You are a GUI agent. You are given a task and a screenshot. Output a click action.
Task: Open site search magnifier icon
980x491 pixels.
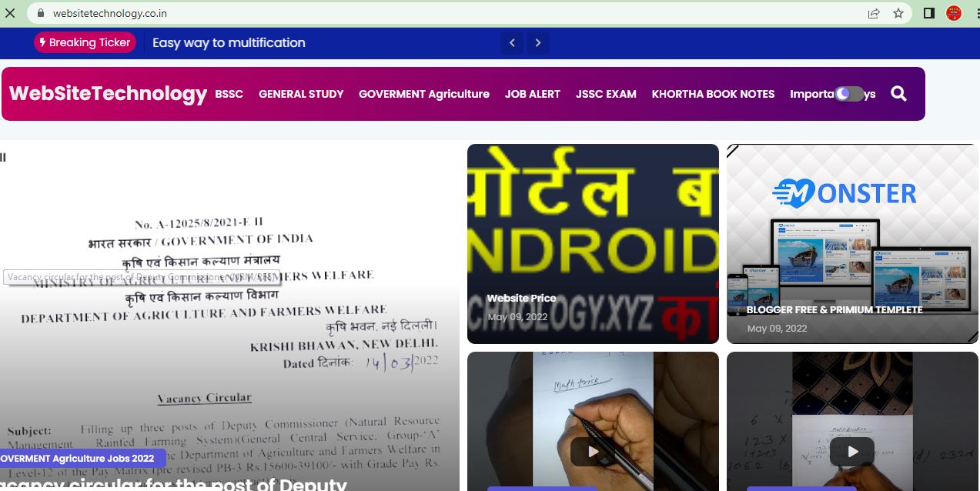(x=898, y=94)
